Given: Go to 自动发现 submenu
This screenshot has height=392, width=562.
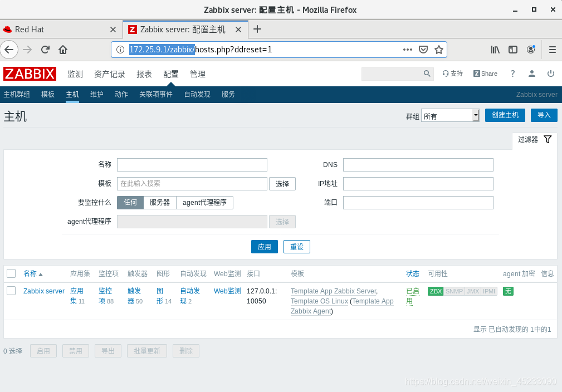Looking at the screenshot, I should (197, 94).
